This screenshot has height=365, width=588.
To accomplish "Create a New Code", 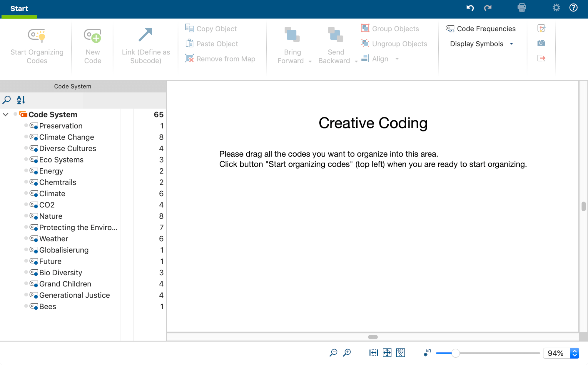I will tap(93, 47).
